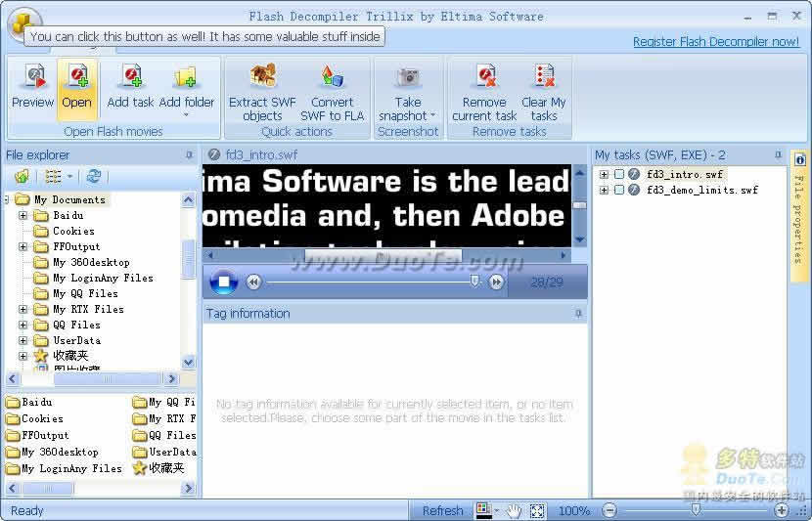
Task: Select FFOutput folder in lower file list
Action: (37, 435)
